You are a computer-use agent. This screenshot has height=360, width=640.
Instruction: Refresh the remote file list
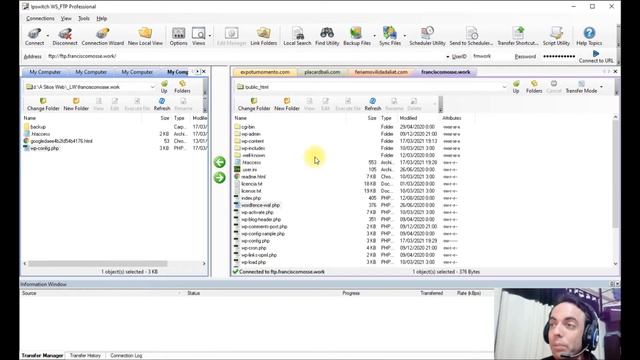tap(373, 104)
